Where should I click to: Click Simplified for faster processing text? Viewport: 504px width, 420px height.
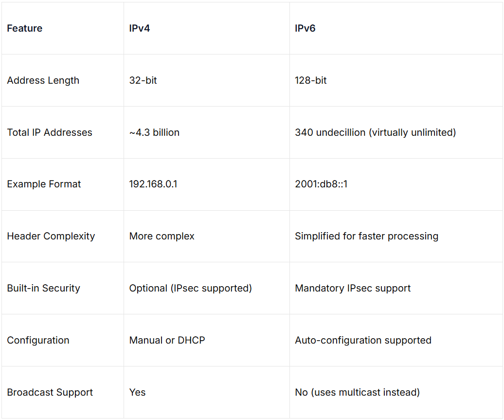pyautogui.click(x=366, y=236)
